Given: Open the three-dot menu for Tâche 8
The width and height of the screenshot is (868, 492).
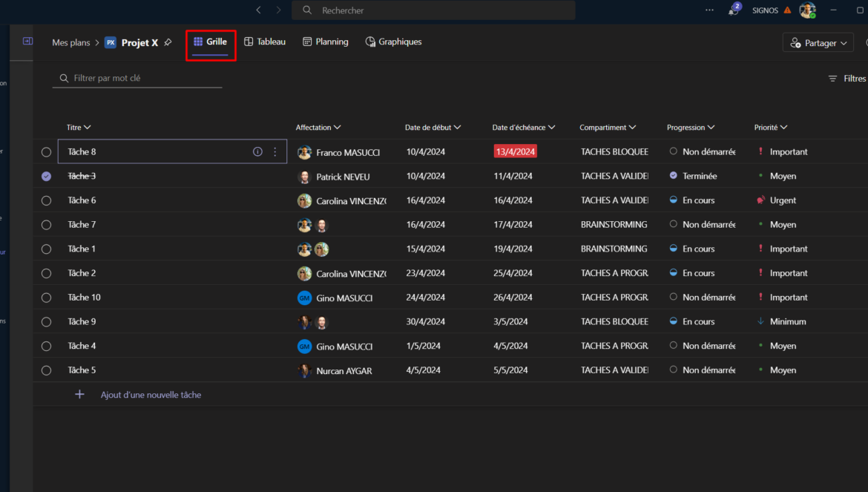Looking at the screenshot, I should pos(275,151).
